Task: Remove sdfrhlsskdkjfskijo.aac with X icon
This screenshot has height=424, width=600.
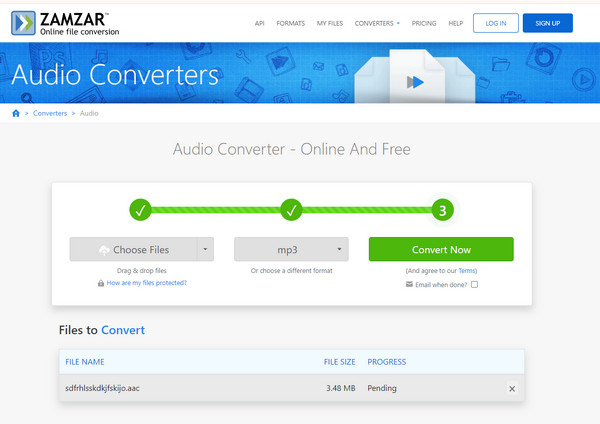Action: click(512, 389)
